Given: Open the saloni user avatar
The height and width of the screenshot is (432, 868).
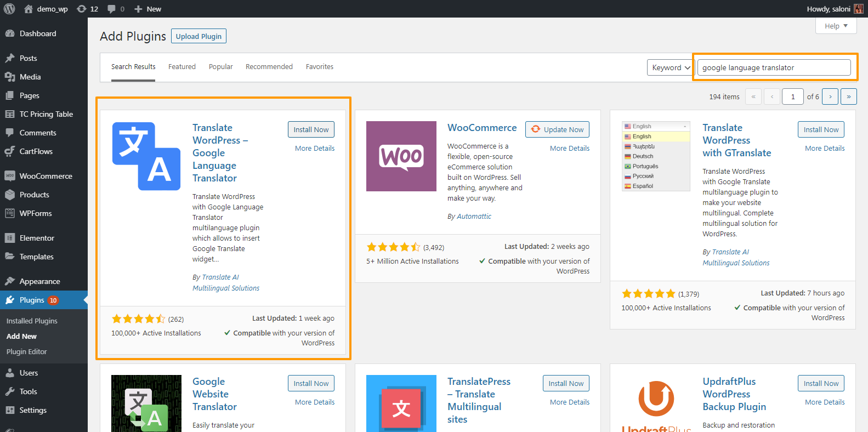Looking at the screenshot, I should pos(859,9).
